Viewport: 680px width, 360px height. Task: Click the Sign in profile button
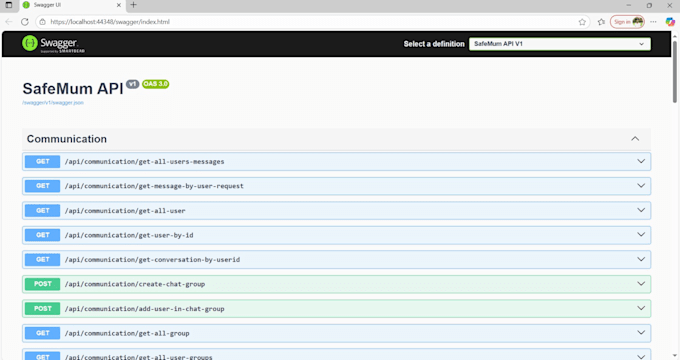tap(627, 22)
